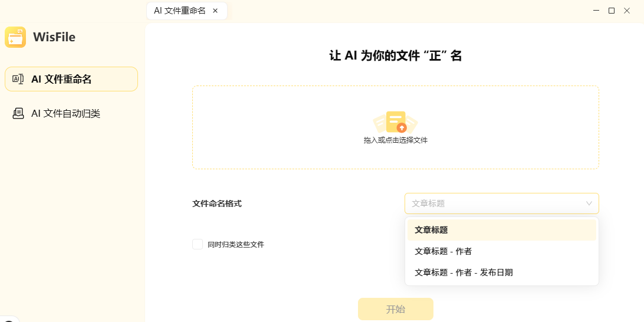Enable the 同时归类这些文件 checkbox
Screen dimensions: 644x322
click(198, 244)
